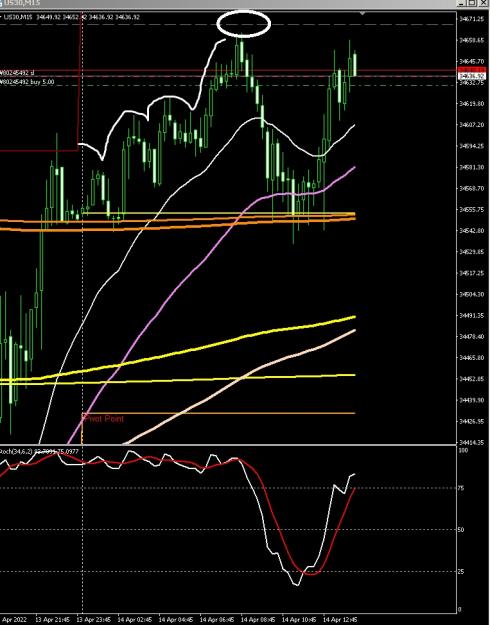Screen dimensions: 490x625
Task: Select the #80245492 buy 5.00 order label
Action: [27, 82]
